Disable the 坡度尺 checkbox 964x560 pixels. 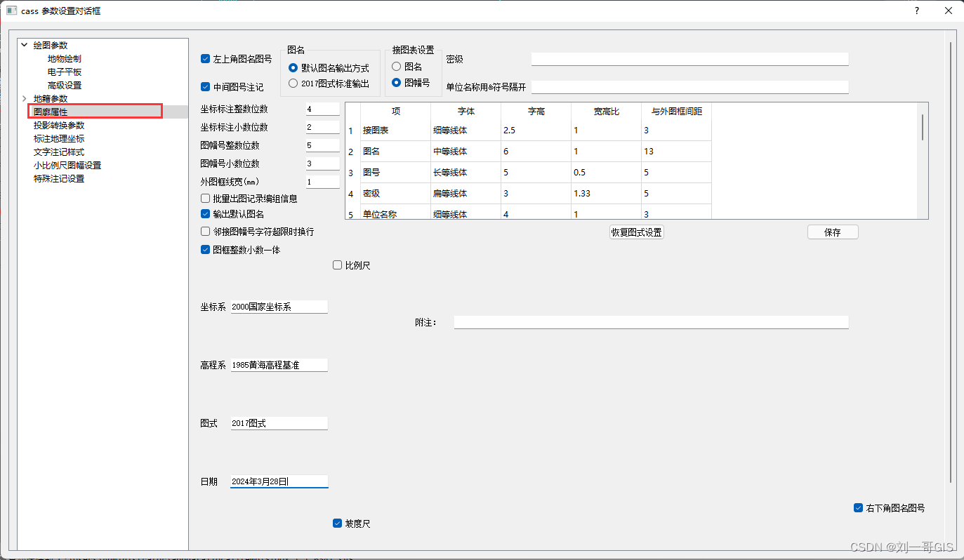point(337,523)
